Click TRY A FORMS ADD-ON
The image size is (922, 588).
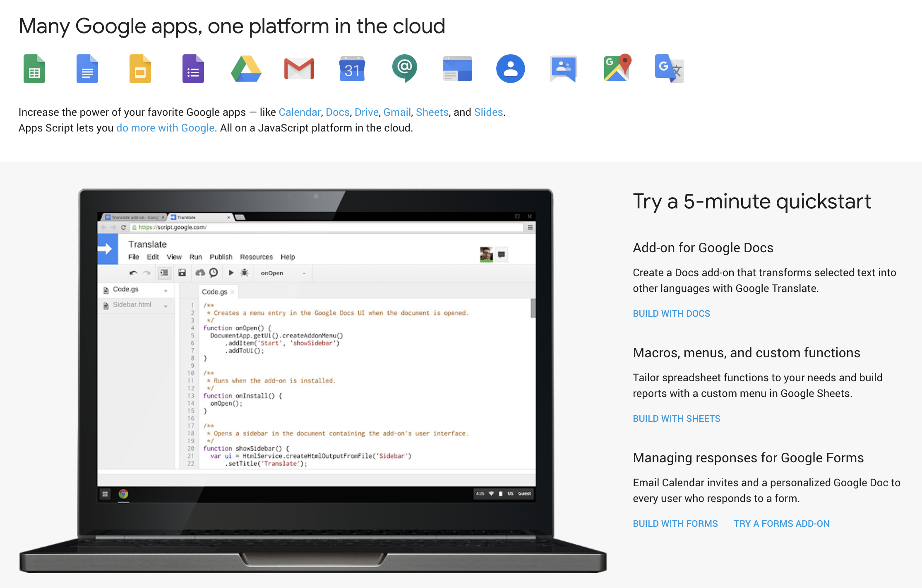point(781,523)
